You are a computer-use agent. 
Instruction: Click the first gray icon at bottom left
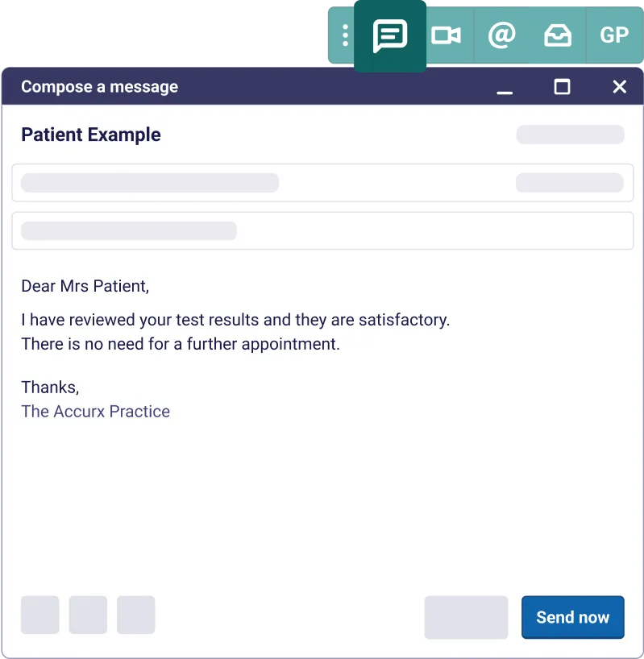pos(39,615)
